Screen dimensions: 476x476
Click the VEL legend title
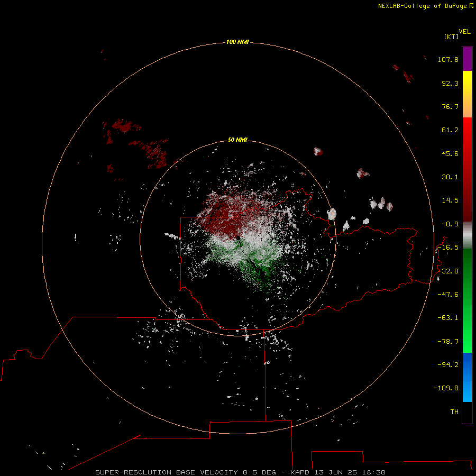point(464,32)
